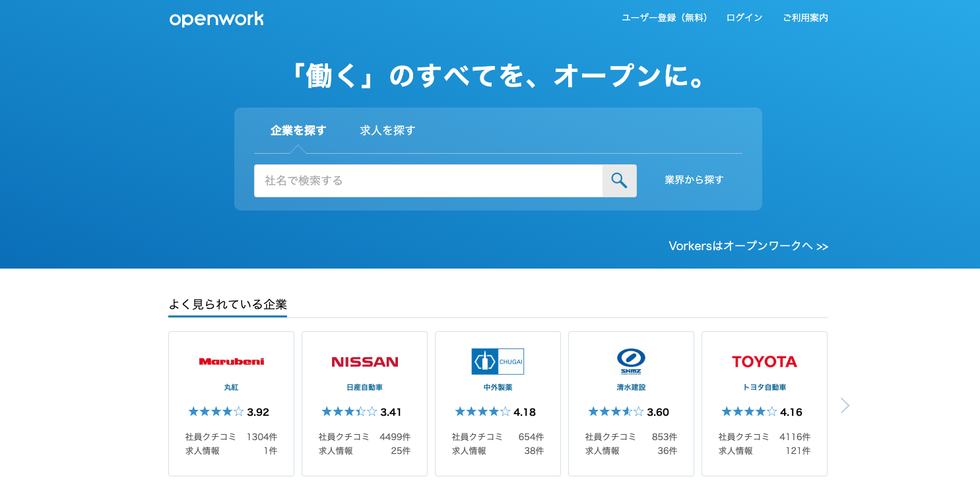The height and width of the screenshot is (485, 980).
Task: Click 丸紅's 1304件 review count
Action: pyautogui.click(x=262, y=437)
